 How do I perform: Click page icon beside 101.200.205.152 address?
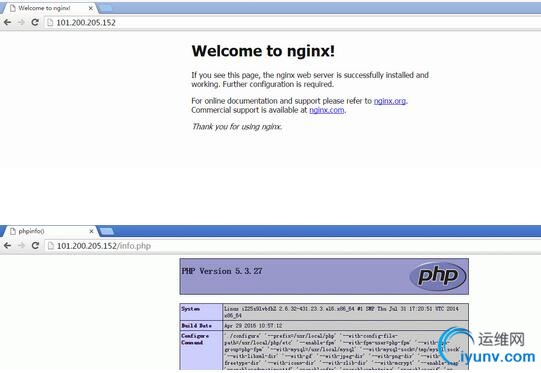pyautogui.click(x=50, y=22)
